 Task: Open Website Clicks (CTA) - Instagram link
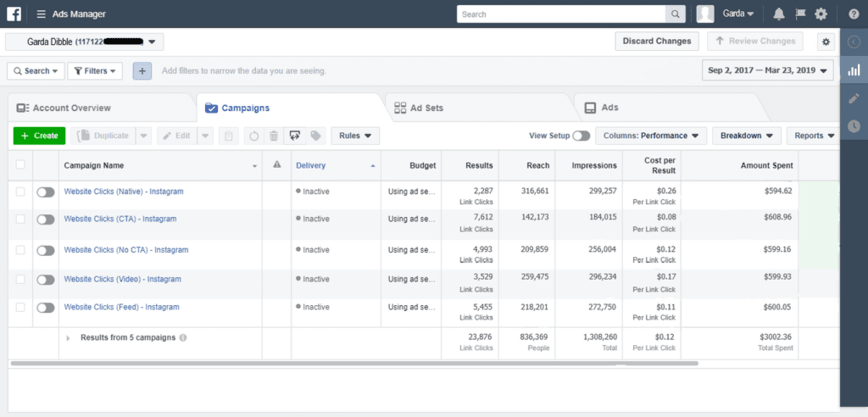120,219
